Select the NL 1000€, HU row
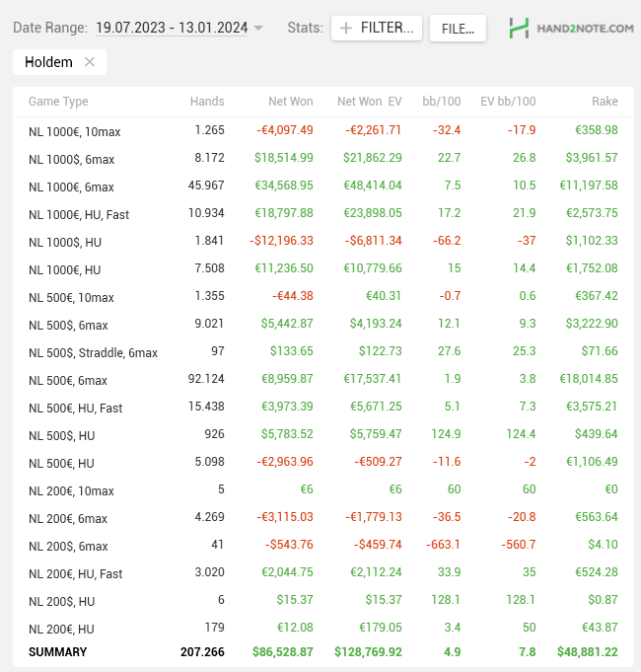The width and height of the screenshot is (641, 672). (x=323, y=268)
